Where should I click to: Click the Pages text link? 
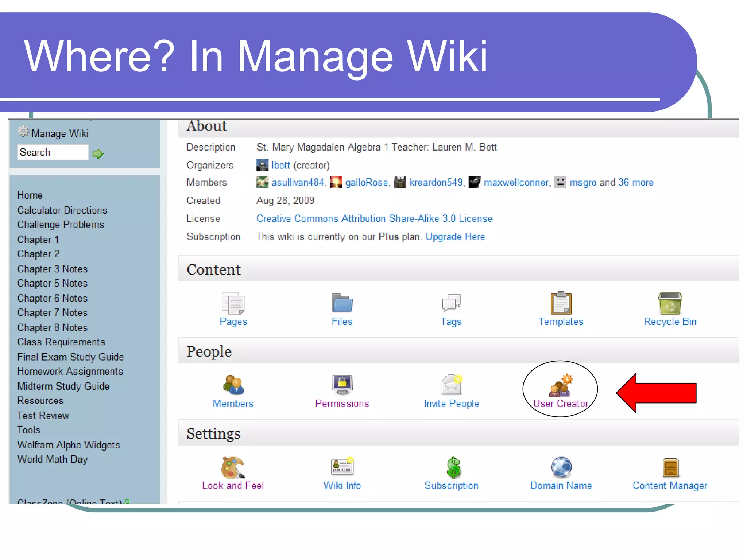click(233, 322)
